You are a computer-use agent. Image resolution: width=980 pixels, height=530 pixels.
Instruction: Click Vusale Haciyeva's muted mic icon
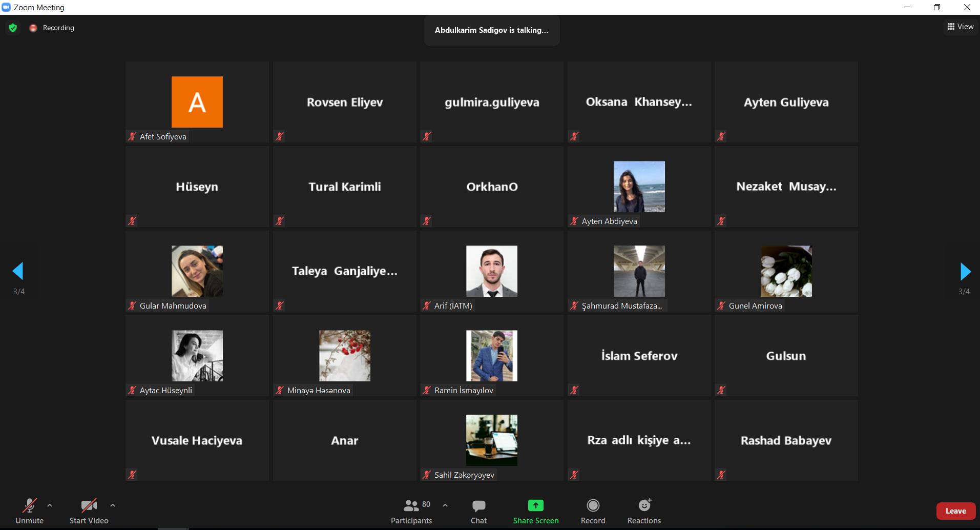(x=132, y=475)
